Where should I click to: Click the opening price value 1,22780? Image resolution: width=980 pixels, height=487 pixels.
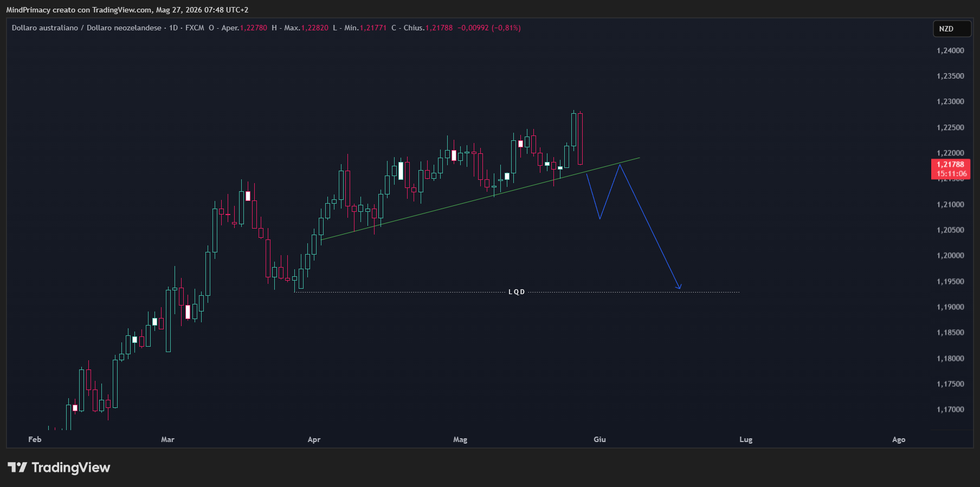coord(254,28)
